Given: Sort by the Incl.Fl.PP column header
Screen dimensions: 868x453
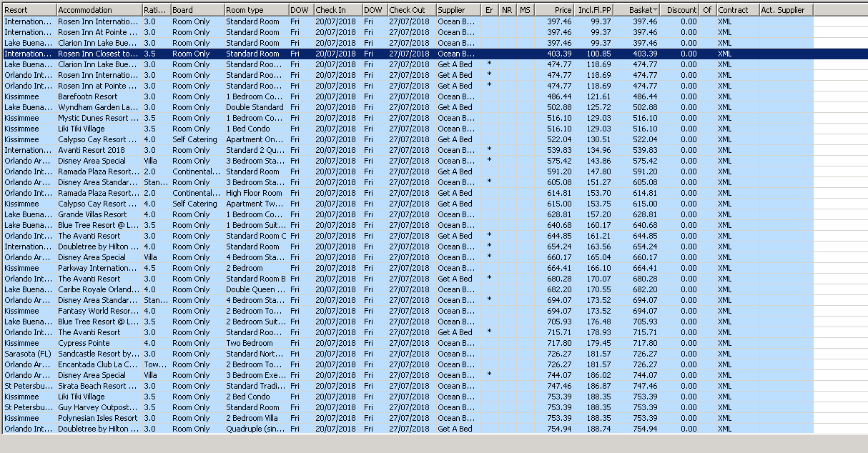Looking at the screenshot, I should (x=594, y=10).
